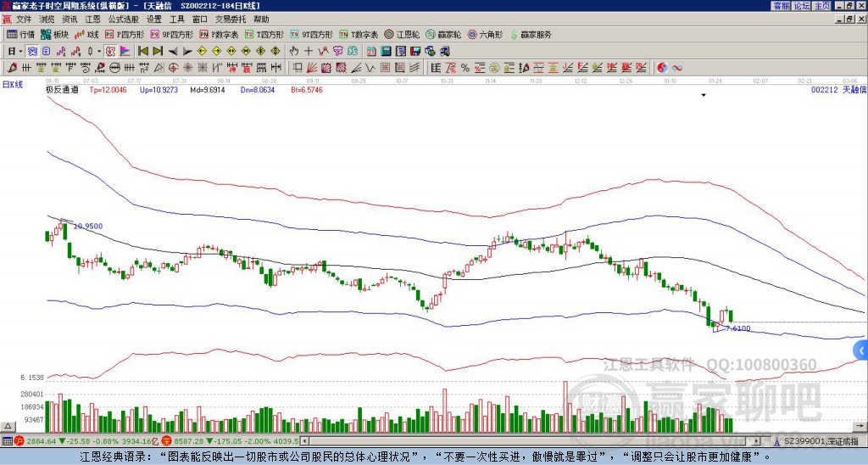Click the blue side panel expand chevron
Viewport: 868px width, 465px height.
861,350
